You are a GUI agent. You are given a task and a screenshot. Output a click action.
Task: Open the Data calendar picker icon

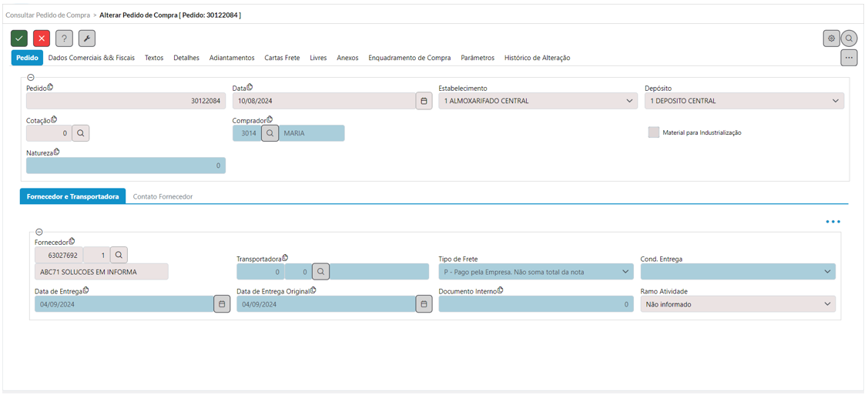point(424,101)
